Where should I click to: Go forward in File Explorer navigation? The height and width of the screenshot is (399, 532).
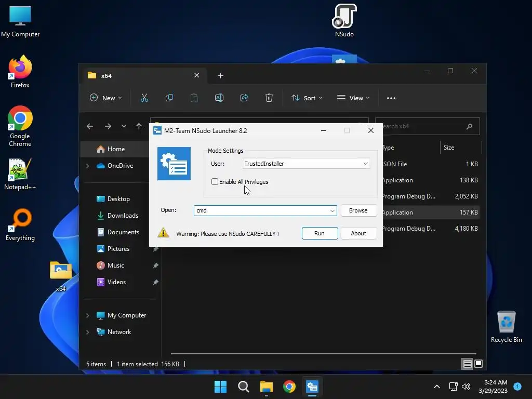pos(108,126)
